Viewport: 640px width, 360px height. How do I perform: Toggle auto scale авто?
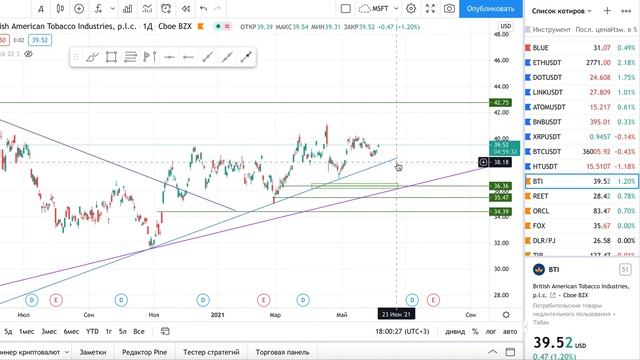click(510, 331)
